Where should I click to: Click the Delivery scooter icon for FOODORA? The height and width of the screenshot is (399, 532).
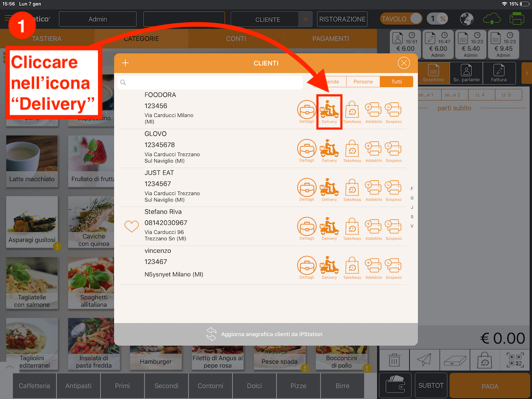tap(329, 112)
